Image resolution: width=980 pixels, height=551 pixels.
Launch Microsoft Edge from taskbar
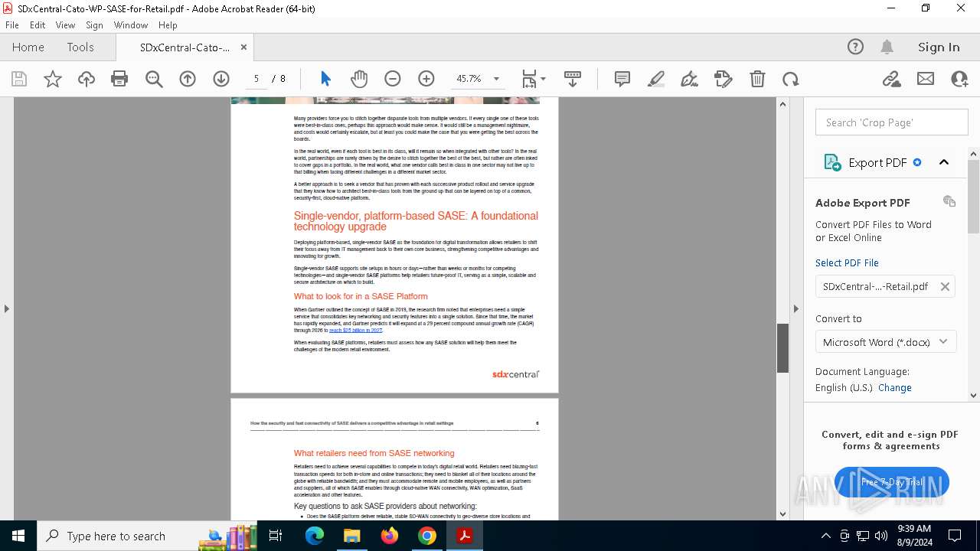[315, 536]
